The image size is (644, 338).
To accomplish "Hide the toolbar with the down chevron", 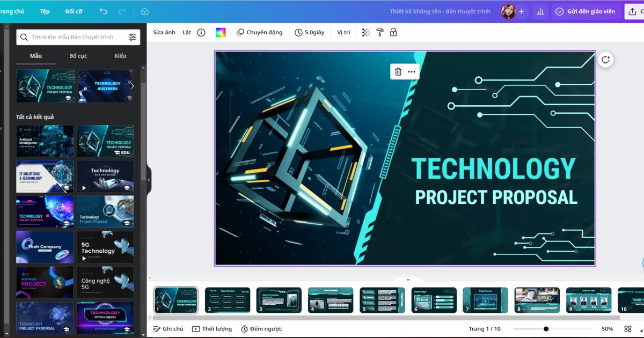I will [407, 280].
